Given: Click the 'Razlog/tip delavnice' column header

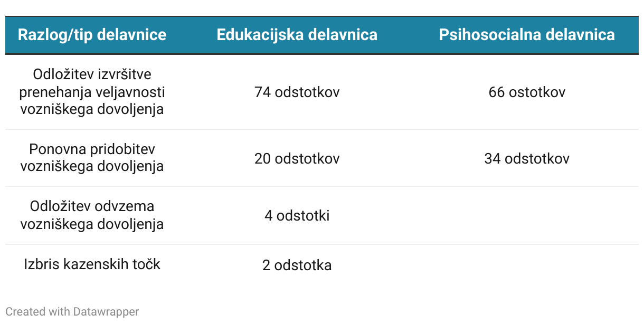Looking at the screenshot, I should 92,35.
